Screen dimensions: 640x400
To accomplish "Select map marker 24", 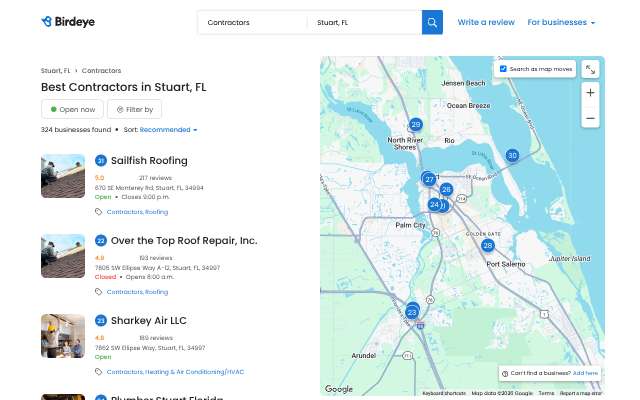I will point(434,204).
